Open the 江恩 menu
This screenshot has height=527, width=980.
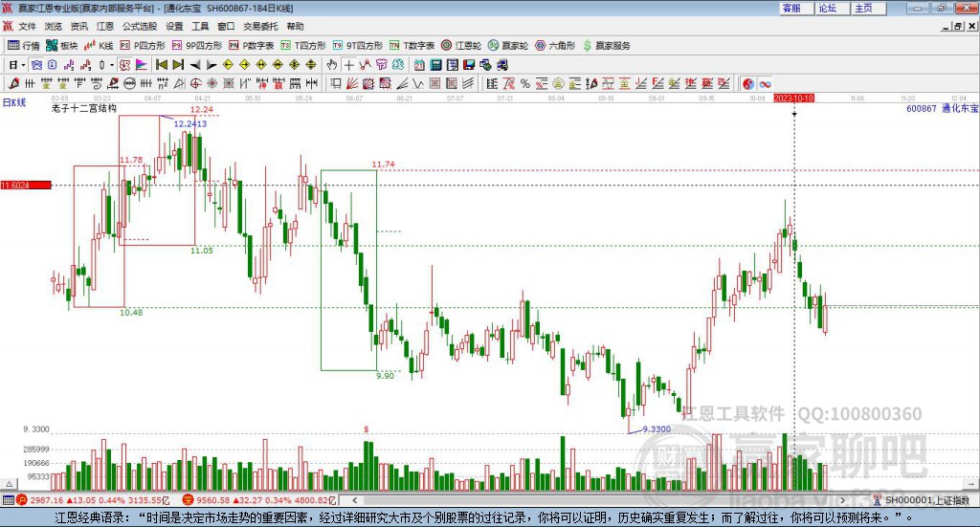(x=105, y=26)
